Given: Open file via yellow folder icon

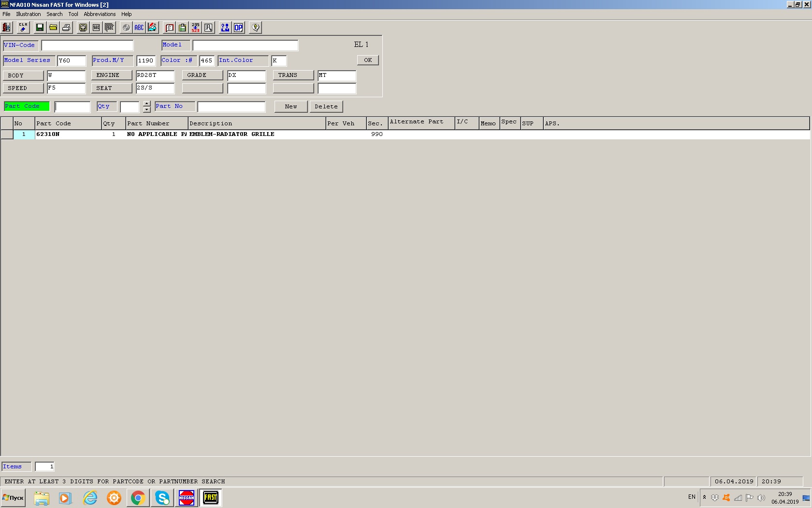Looking at the screenshot, I should (53, 28).
